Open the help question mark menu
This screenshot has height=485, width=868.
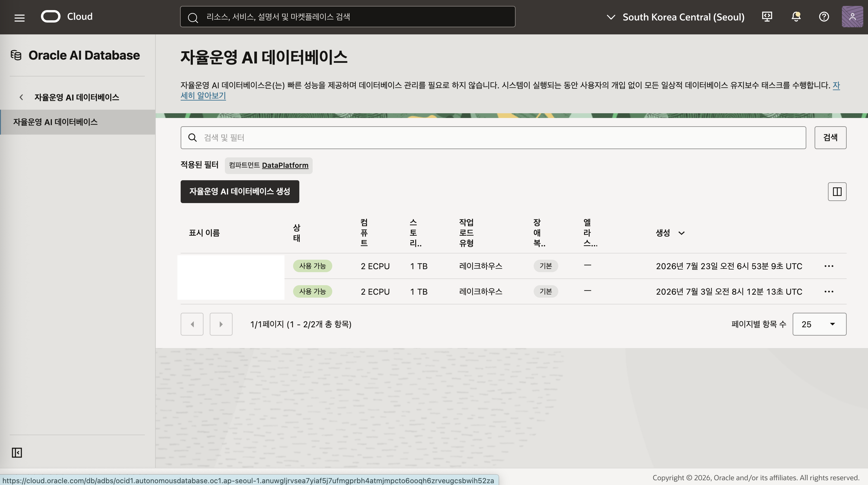824,17
